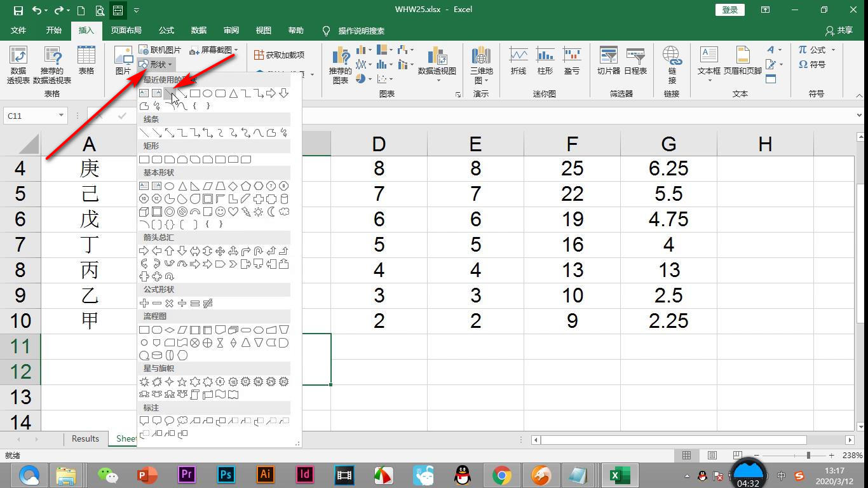Open the Results sheet tab
Screen dimensions: 868x488
[x=85, y=438]
